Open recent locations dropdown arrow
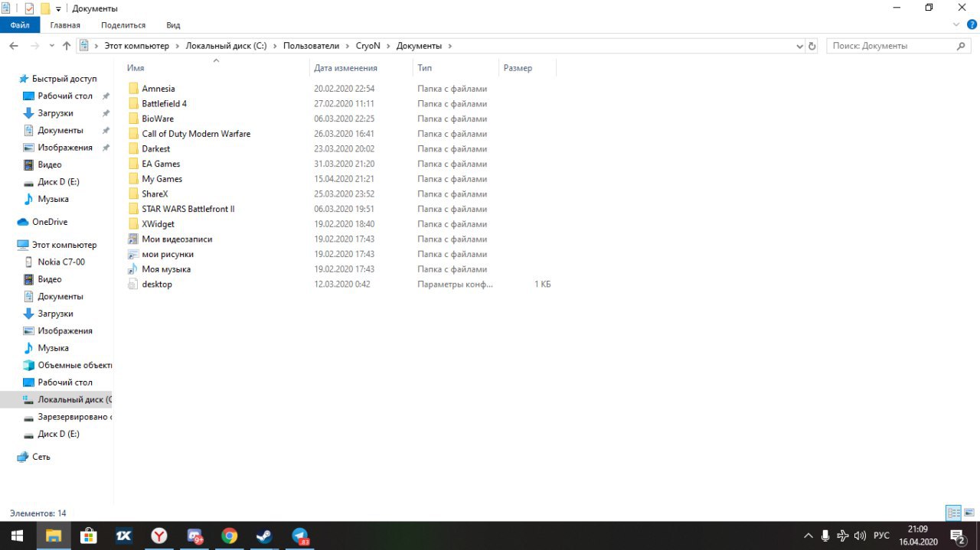This screenshot has width=980, height=550. (52, 46)
